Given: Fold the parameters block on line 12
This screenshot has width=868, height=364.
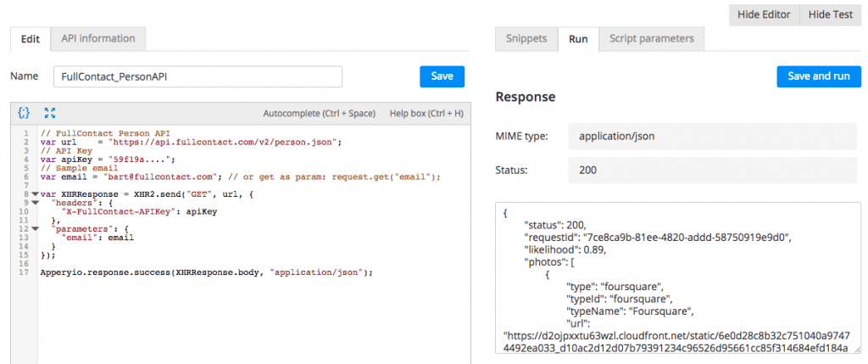Looking at the screenshot, I should 35,229.
